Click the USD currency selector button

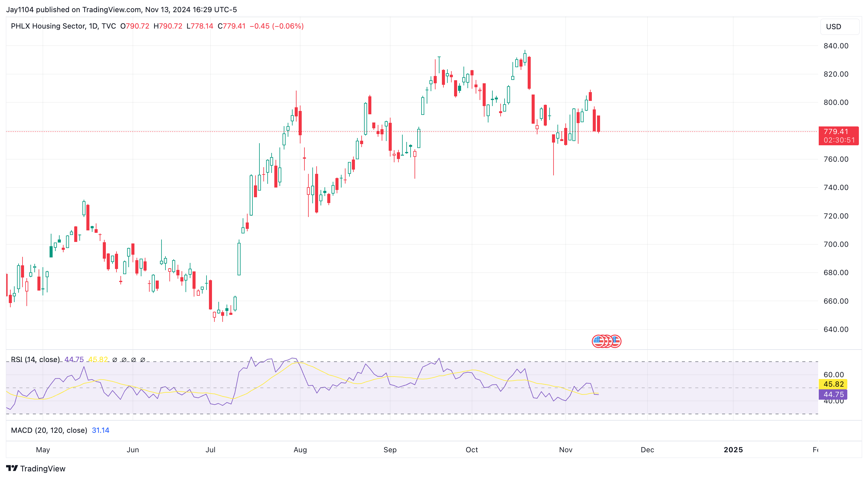coord(839,27)
